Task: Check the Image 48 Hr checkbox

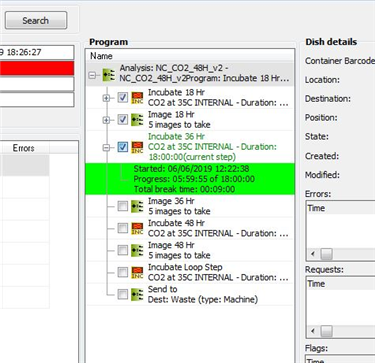Action: 123,250
